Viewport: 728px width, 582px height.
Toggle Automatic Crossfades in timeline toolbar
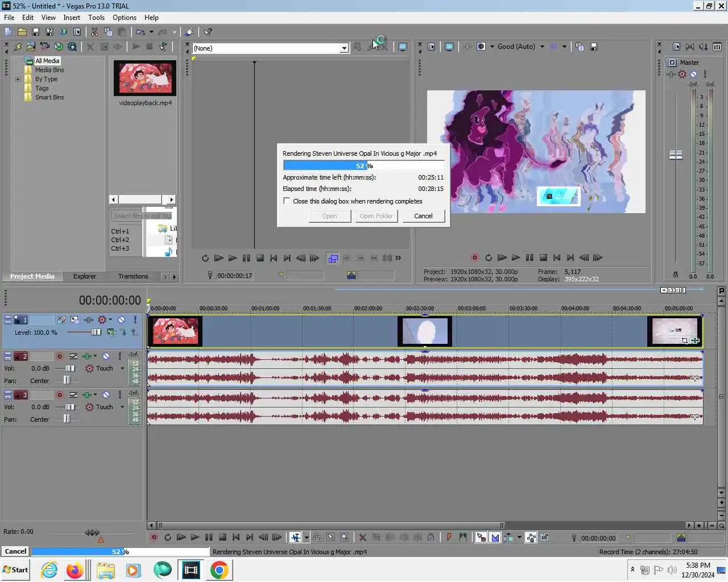click(495, 537)
